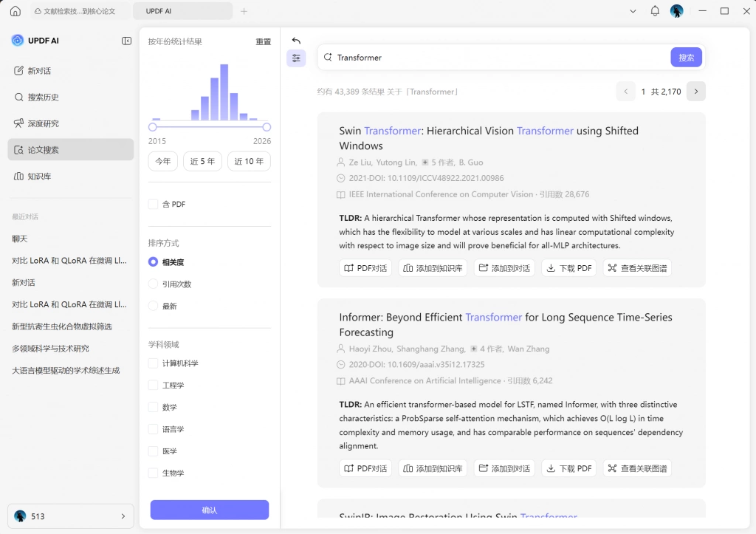Click 下载 PDF for Swin Transformer paper

569,268
